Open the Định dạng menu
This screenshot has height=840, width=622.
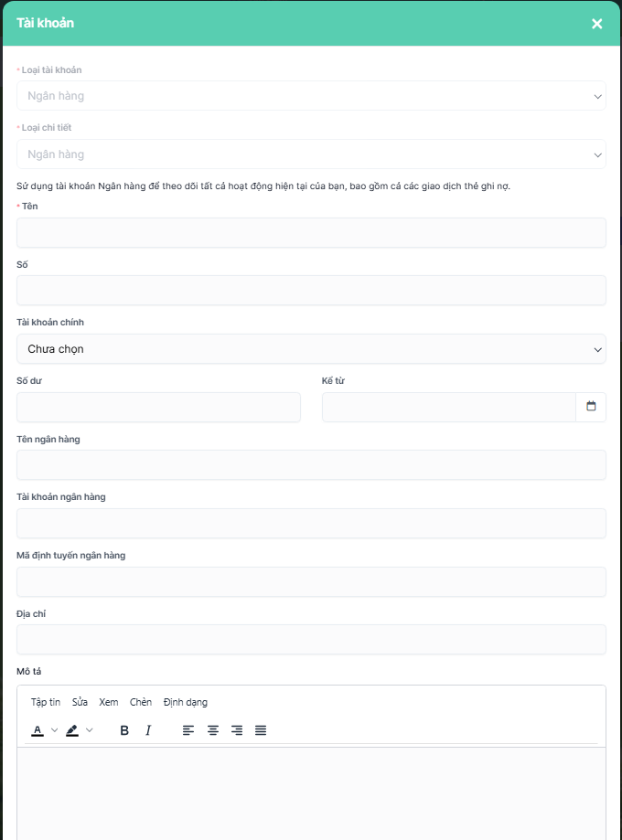(186, 702)
